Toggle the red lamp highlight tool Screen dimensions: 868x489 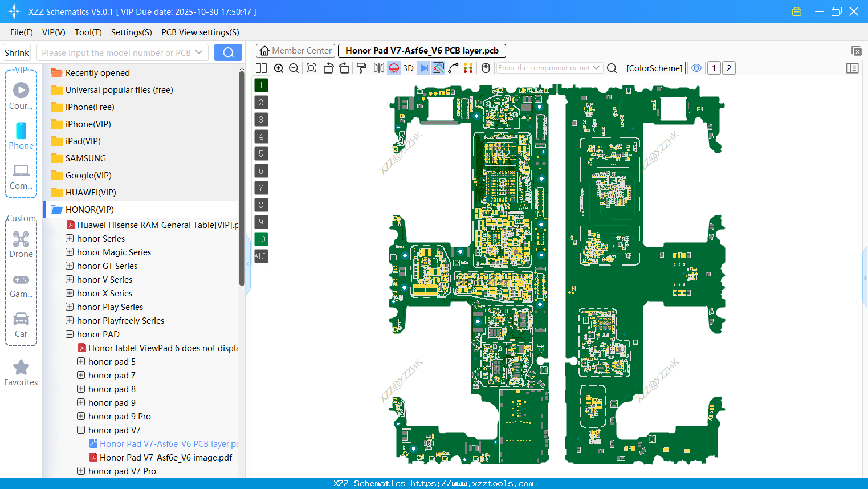394,68
